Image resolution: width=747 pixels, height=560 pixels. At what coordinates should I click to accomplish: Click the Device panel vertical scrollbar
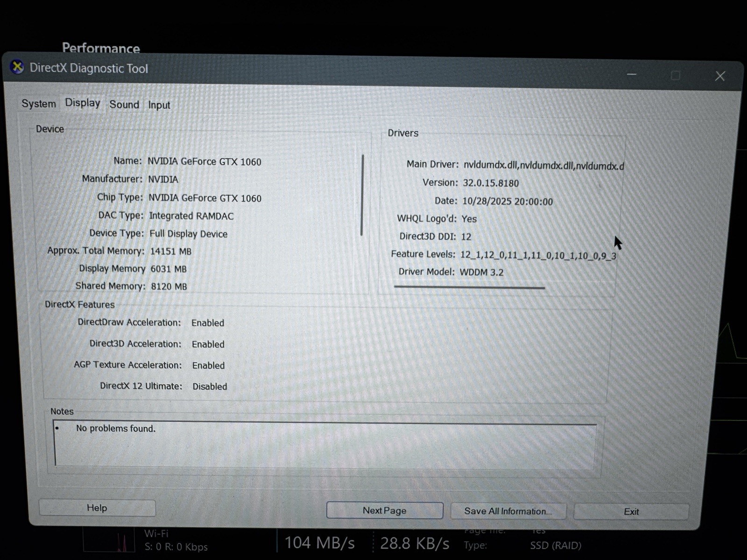[x=362, y=195]
